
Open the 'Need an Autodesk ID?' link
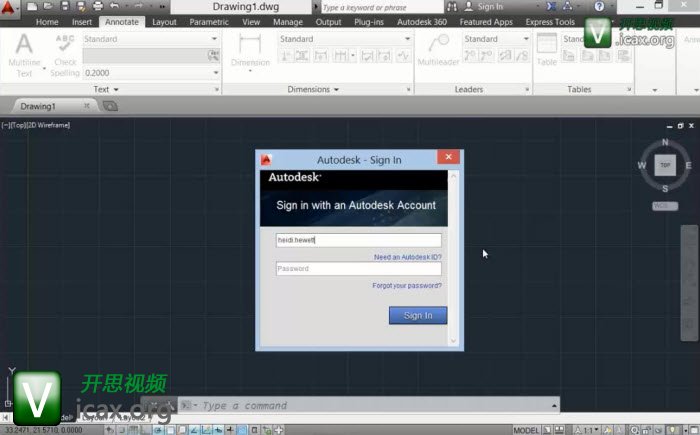[407, 257]
